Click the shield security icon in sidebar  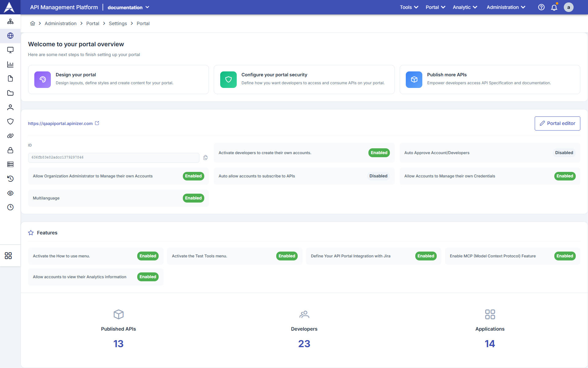click(10, 121)
